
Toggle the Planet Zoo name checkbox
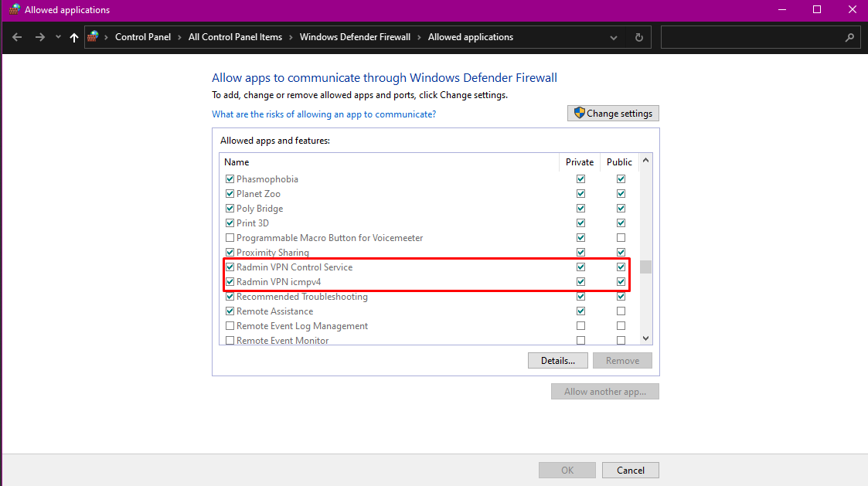(230, 194)
